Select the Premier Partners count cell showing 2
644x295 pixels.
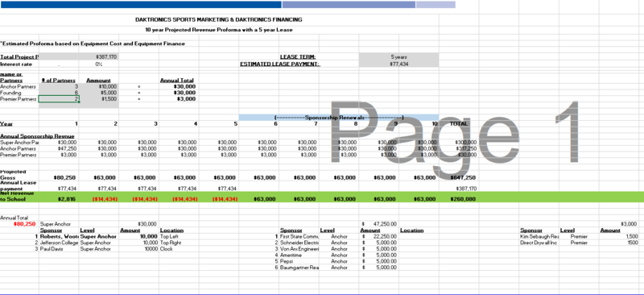59,99
